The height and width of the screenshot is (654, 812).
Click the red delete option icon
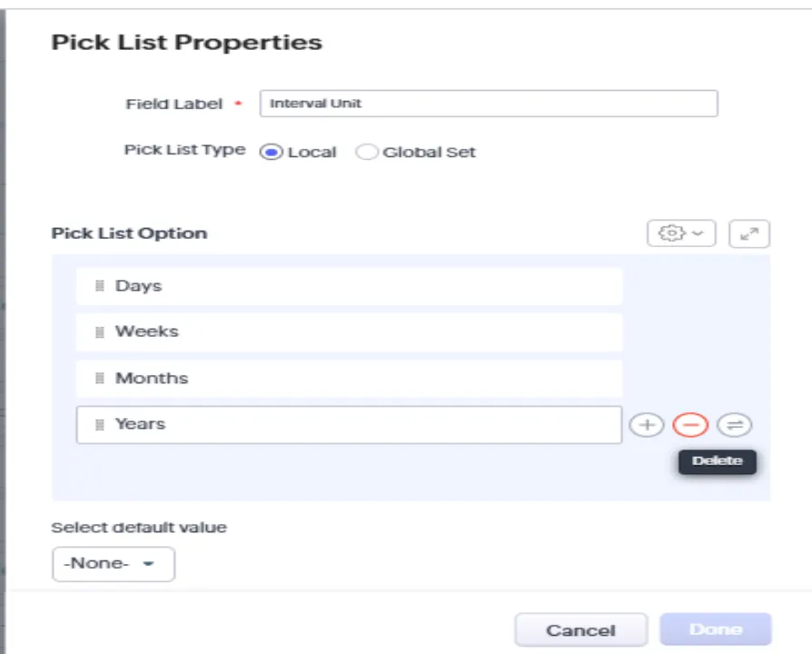click(690, 425)
